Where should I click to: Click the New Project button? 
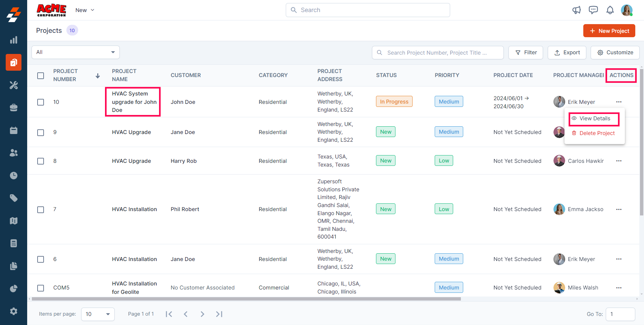pyautogui.click(x=609, y=31)
